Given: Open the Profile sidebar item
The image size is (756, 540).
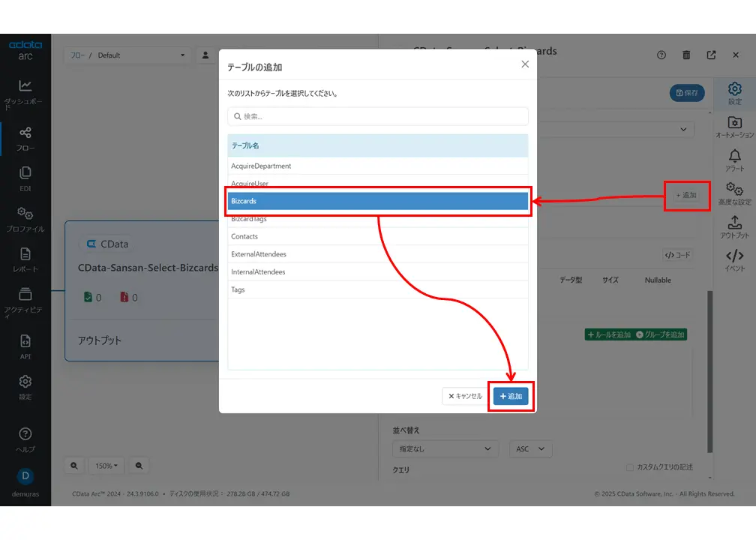Looking at the screenshot, I should pyautogui.click(x=25, y=219).
